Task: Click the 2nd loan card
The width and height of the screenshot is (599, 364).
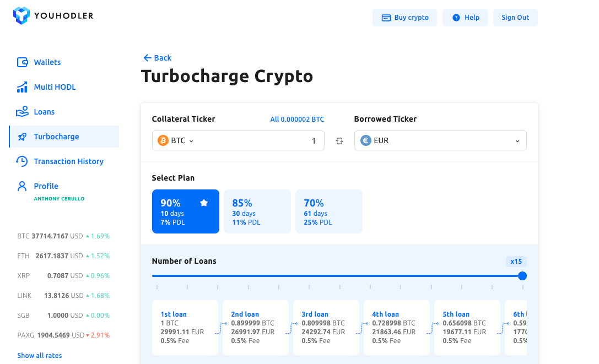Action: [x=256, y=328]
